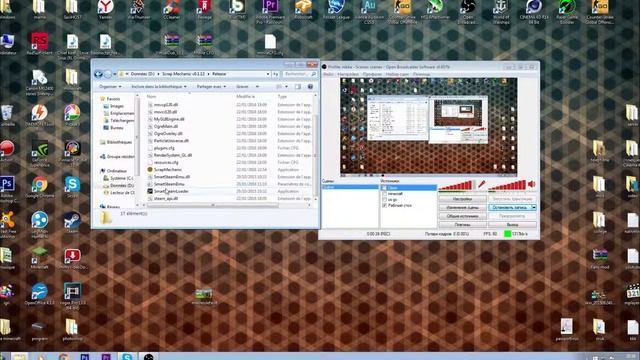The width and height of the screenshot is (640, 360).
Task: Mute the microphone in OBS
Action: 482,184
